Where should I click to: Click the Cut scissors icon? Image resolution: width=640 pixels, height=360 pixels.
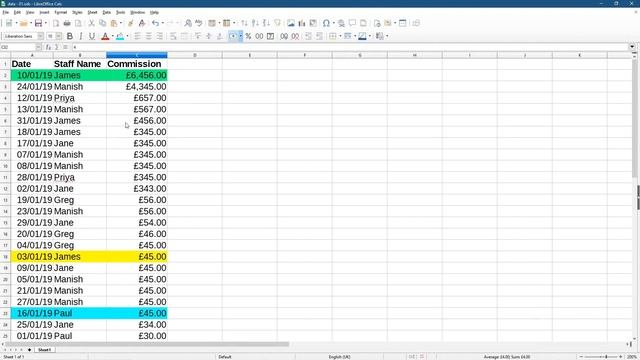tap(91, 23)
